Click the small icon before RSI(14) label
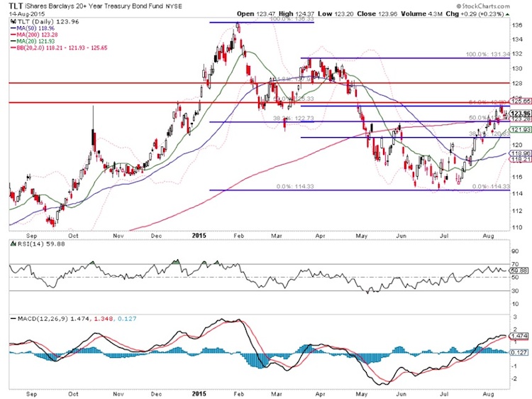This screenshot has width=532, height=399. coord(13,244)
